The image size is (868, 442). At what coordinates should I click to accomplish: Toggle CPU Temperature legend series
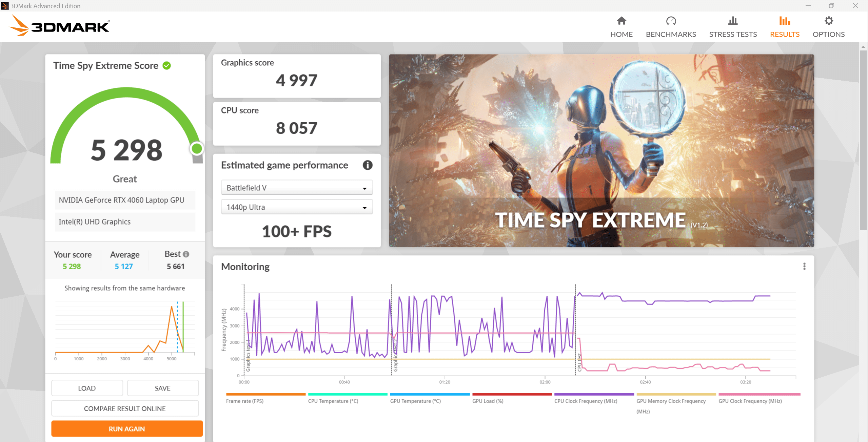point(333,401)
